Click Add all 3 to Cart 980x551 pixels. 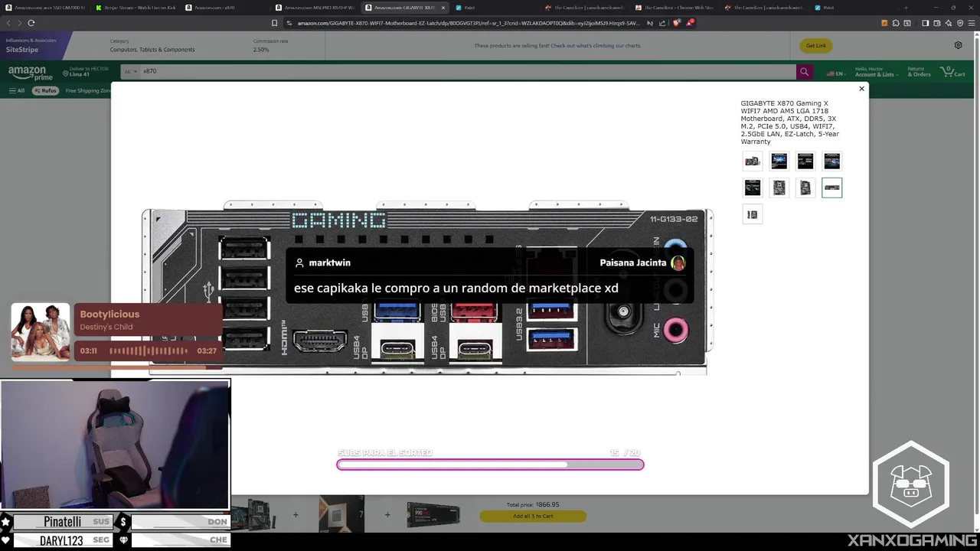click(x=533, y=516)
